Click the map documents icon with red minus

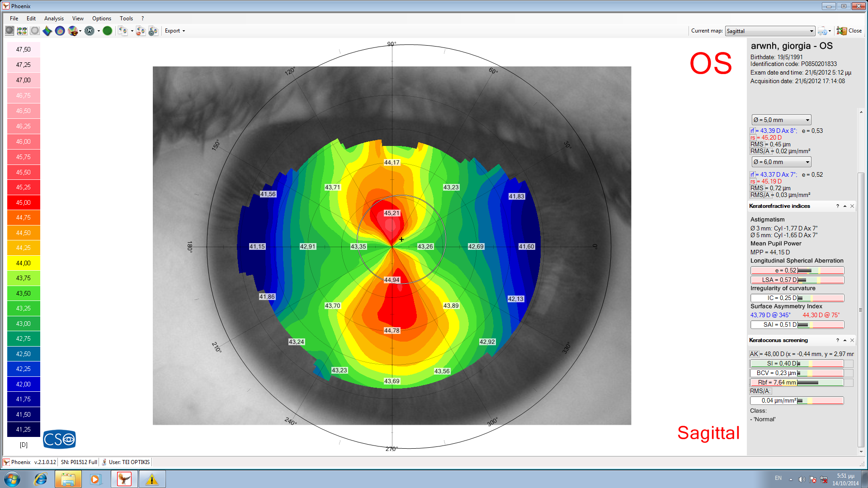click(x=141, y=31)
